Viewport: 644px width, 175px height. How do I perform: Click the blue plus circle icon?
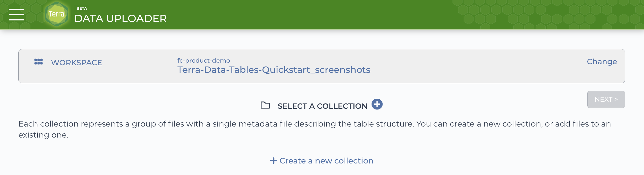coord(377,104)
